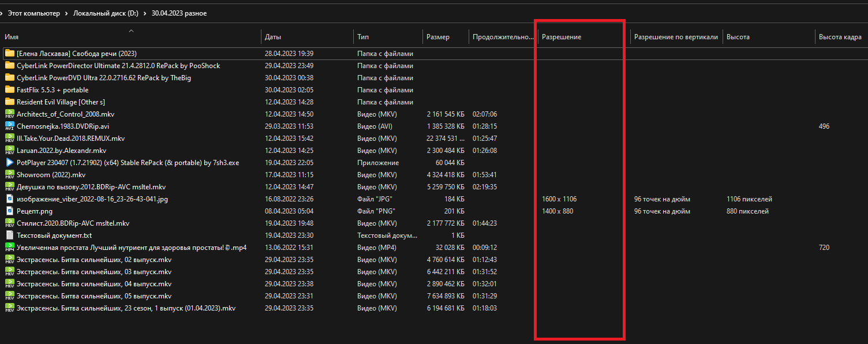Click folder icon of Resident Evil Village
The height and width of the screenshot is (344, 868).
(x=9, y=102)
